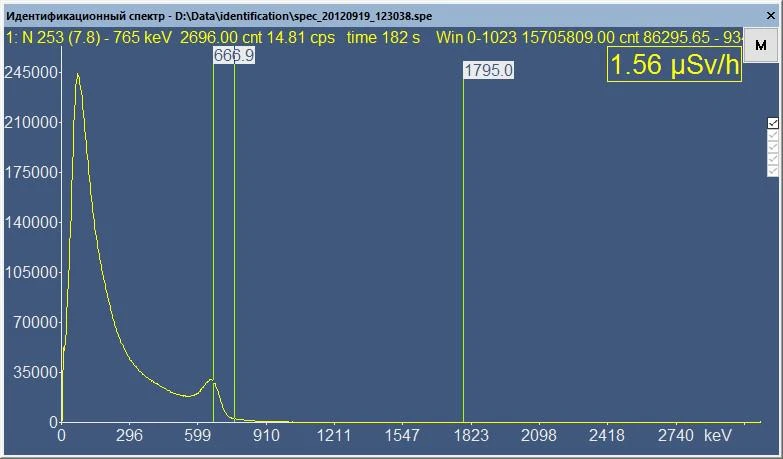Screen dimensions: 783x459
Task: Click the vertical marker line at 1795 keV
Action: 463,250
